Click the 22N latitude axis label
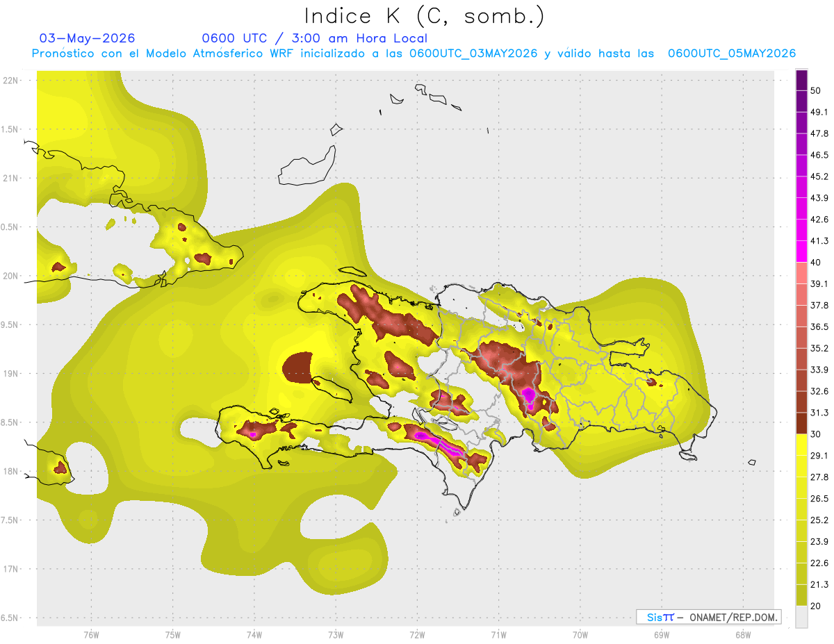The height and width of the screenshot is (644, 834). click(12, 80)
